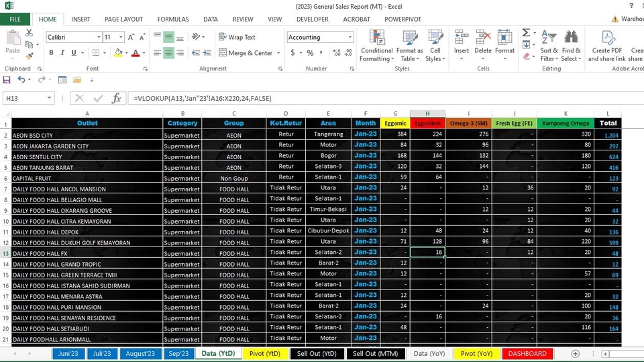644x362 pixels.
Task: Increase font size with the large A
Action: pos(131,37)
